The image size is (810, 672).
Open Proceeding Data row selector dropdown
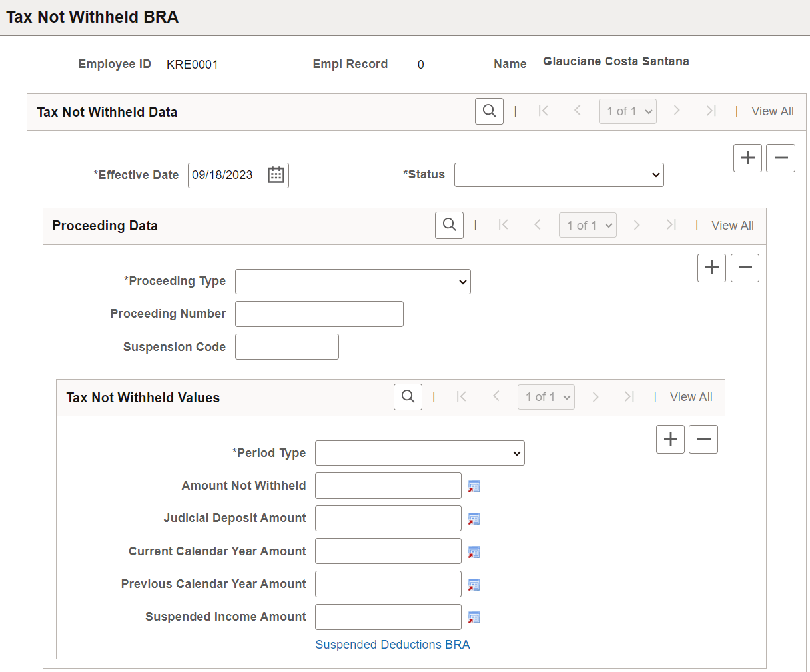click(588, 225)
